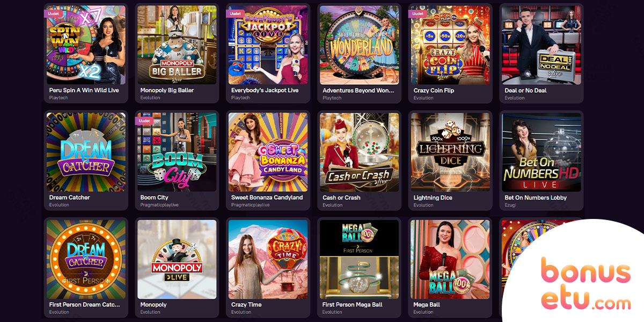The image size is (644, 322).
Task: Click the Crazy Coin Flip thumbnail
Action: pos(450,45)
